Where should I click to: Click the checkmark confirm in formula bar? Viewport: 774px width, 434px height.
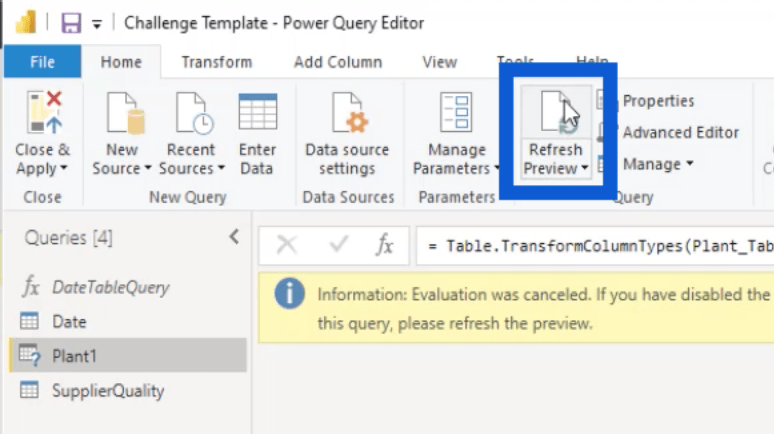pos(339,244)
